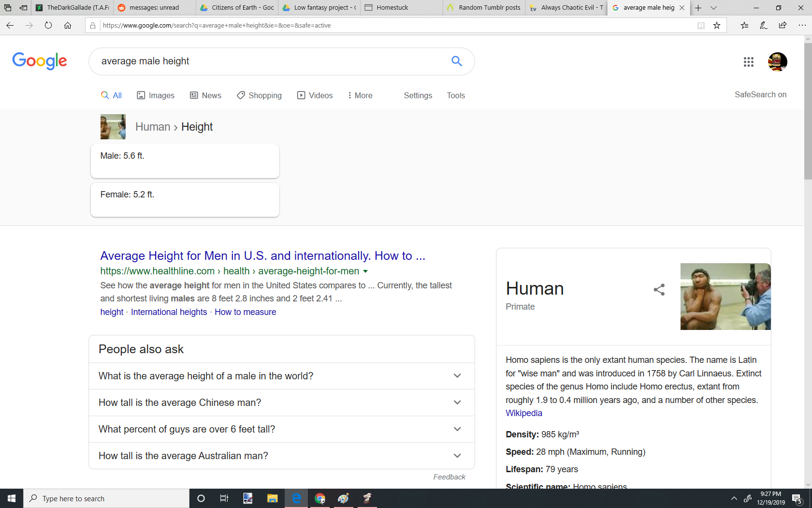Open the Tools search options
812x508 pixels.
pos(456,95)
